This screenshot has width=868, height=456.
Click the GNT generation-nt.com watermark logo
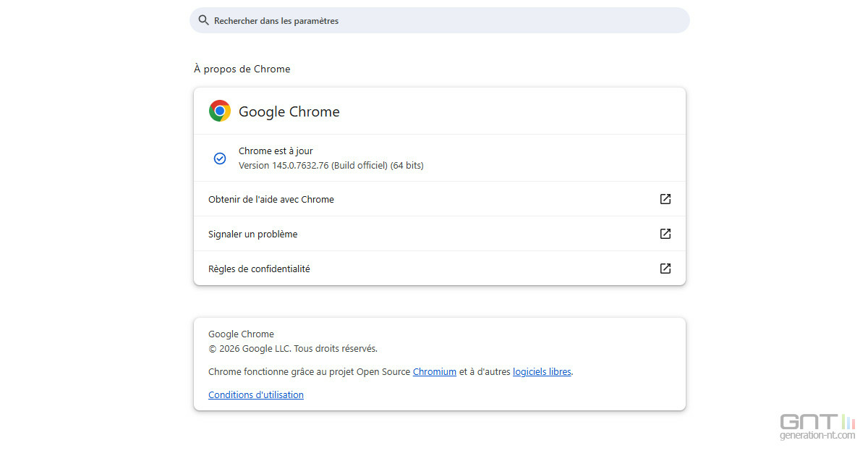[x=817, y=426]
